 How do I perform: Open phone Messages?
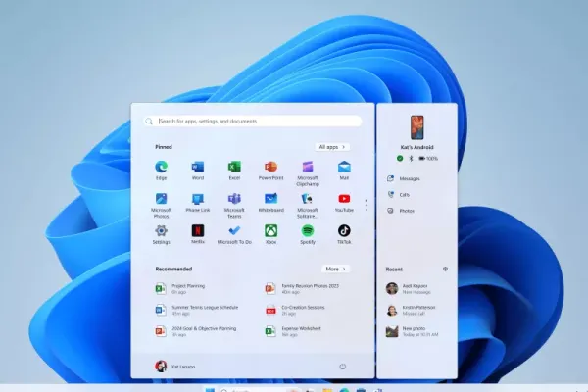tap(404, 179)
